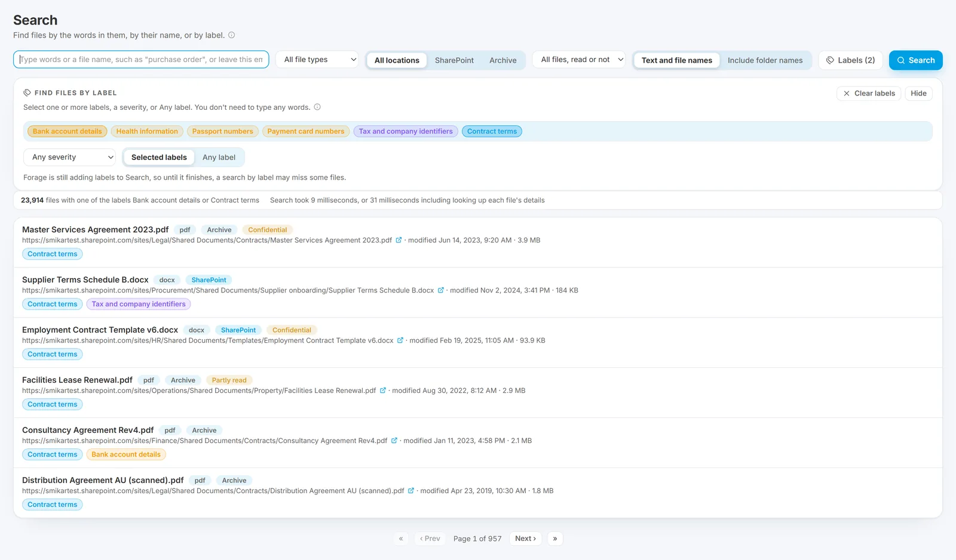Toggle the Passport numbers label chip
Image resolution: width=956 pixels, height=560 pixels.
[x=223, y=131]
